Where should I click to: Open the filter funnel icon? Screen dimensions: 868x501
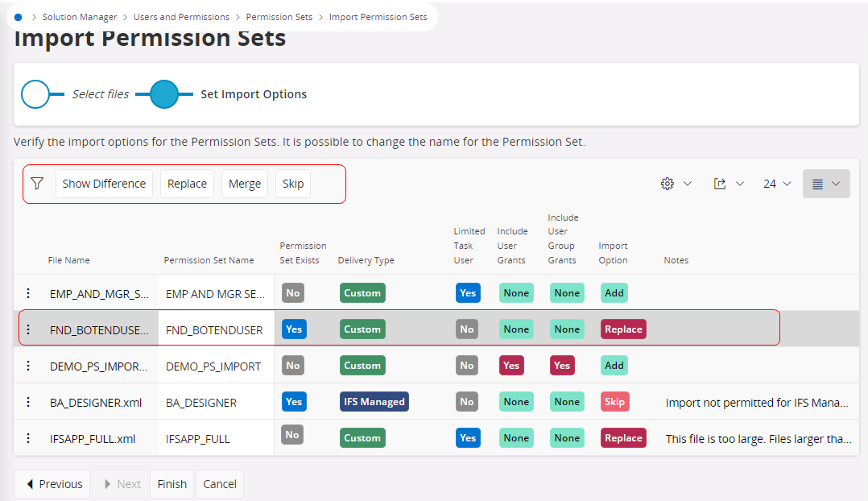37,183
